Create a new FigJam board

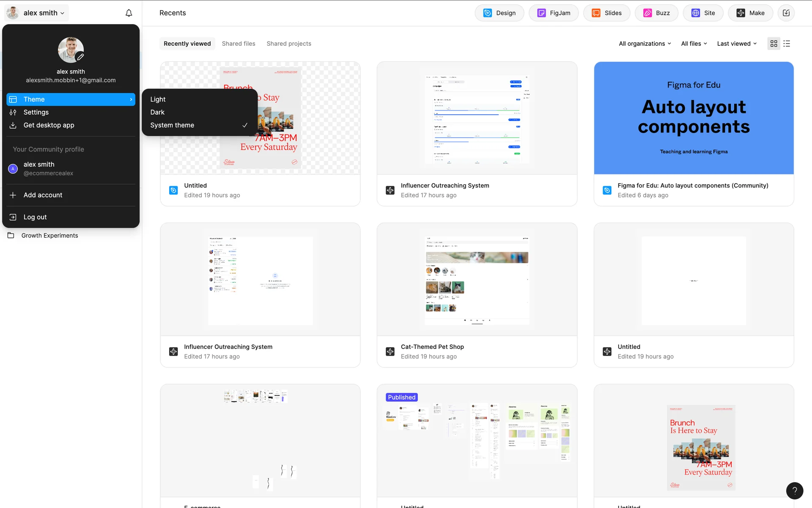(x=553, y=13)
